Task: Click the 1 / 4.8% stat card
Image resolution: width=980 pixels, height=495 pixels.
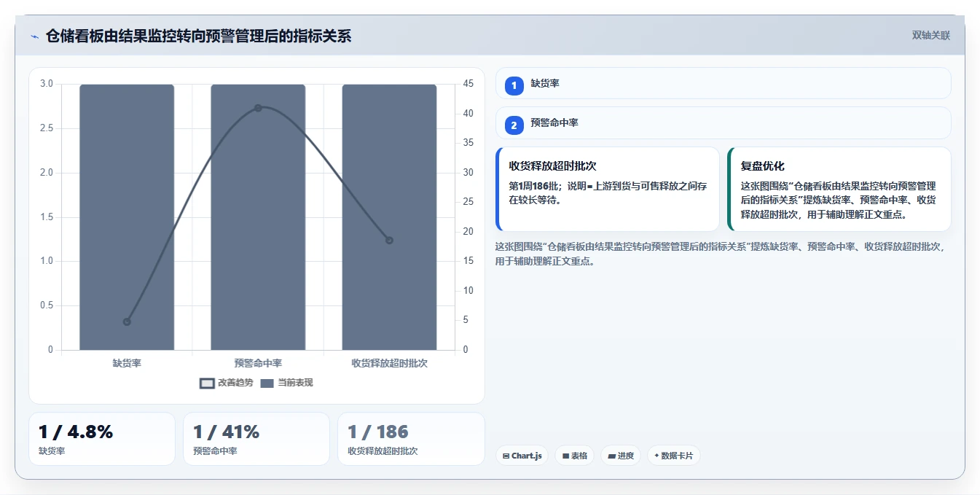Action: (x=102, y=439)
